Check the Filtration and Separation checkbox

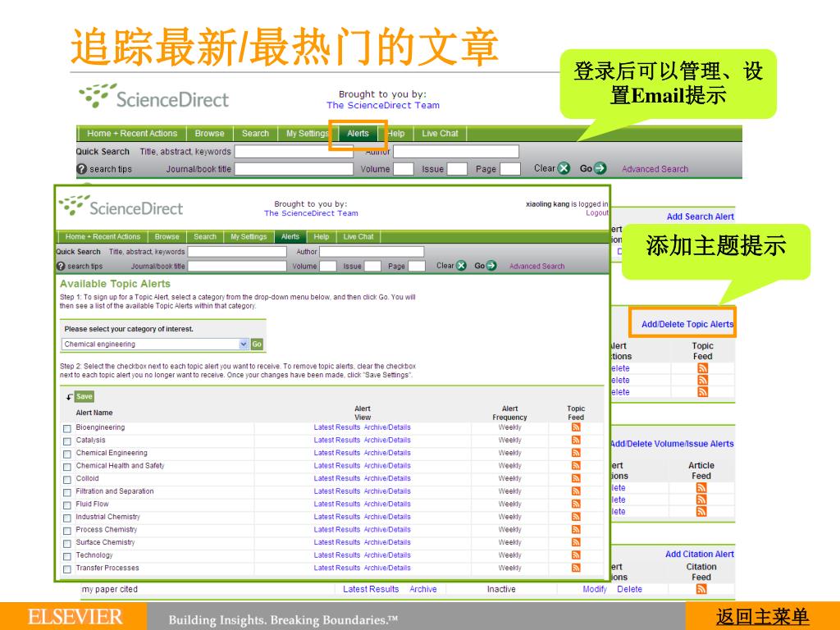pyautogui.click(x=67, y=493)
